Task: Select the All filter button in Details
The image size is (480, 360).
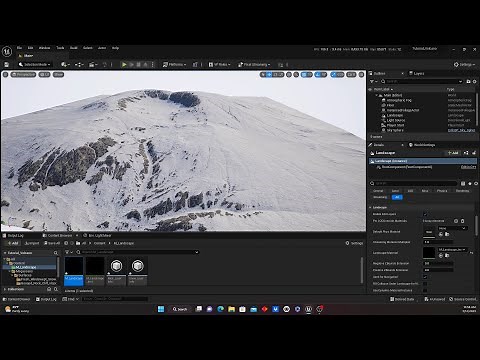Action: click(x=397, y=197)
